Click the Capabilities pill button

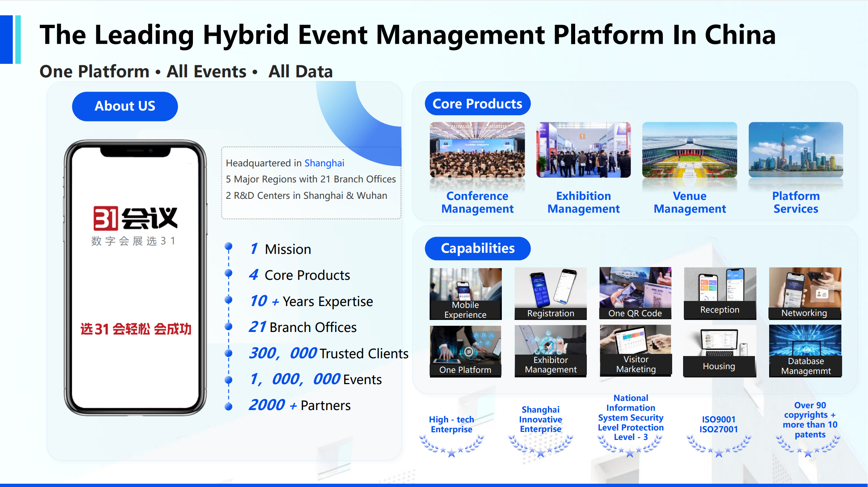[x=477, y=248]
